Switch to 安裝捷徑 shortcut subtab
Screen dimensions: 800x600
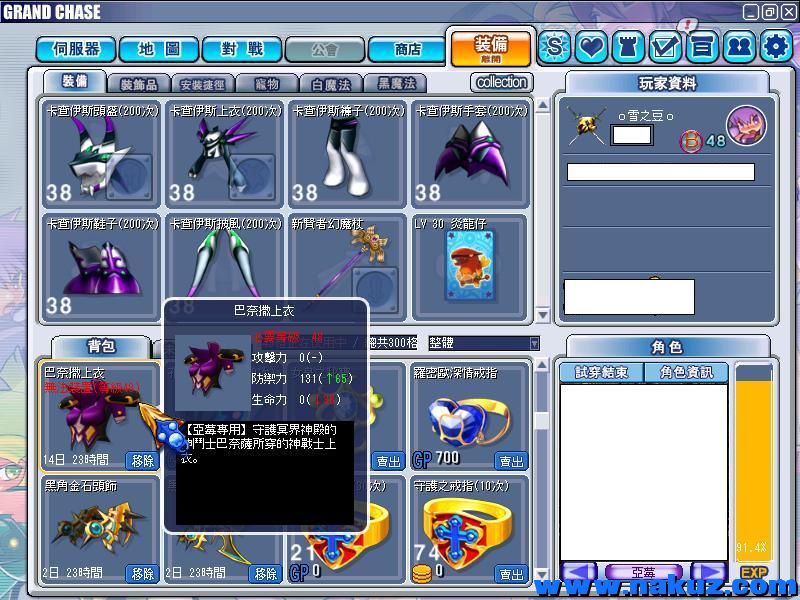[x=203, y=84]
